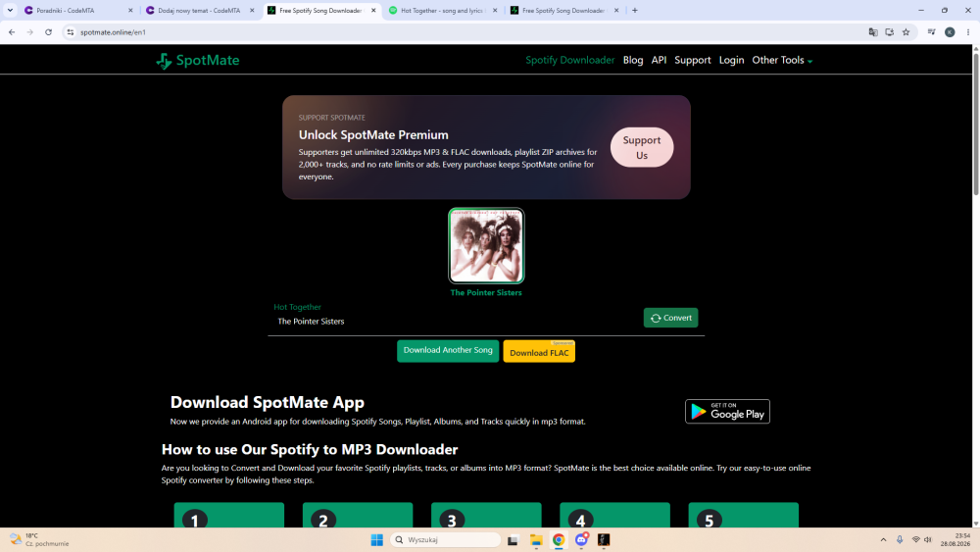Click the install app icon in address bar
980x552 pixels.
click(890, 32)
